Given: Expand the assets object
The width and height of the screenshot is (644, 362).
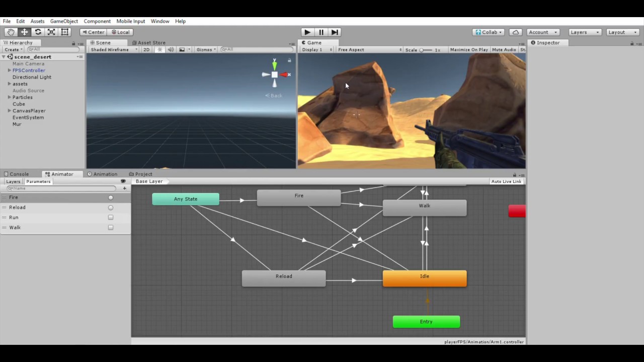Looking at the screenshot, I should tap(9, 84).
